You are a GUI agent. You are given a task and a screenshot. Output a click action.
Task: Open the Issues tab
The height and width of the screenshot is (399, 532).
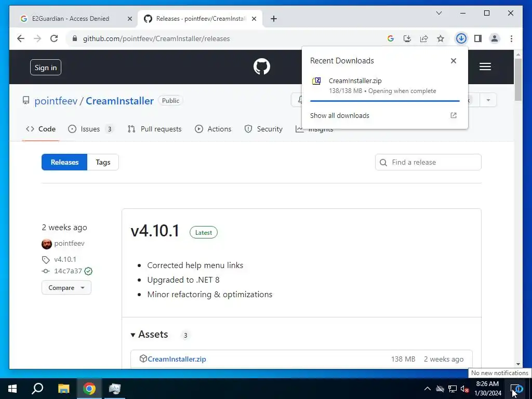pyautogui.click(x=90, y=129)
